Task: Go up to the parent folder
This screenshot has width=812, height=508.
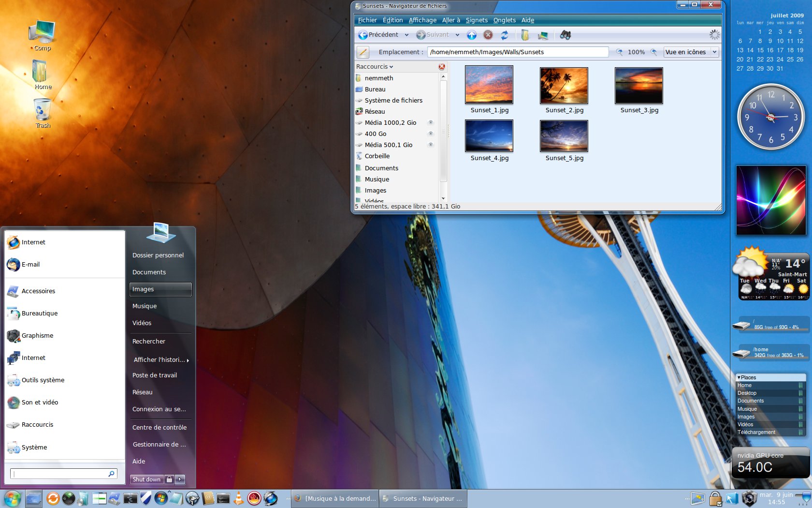Action: (471, 35)
